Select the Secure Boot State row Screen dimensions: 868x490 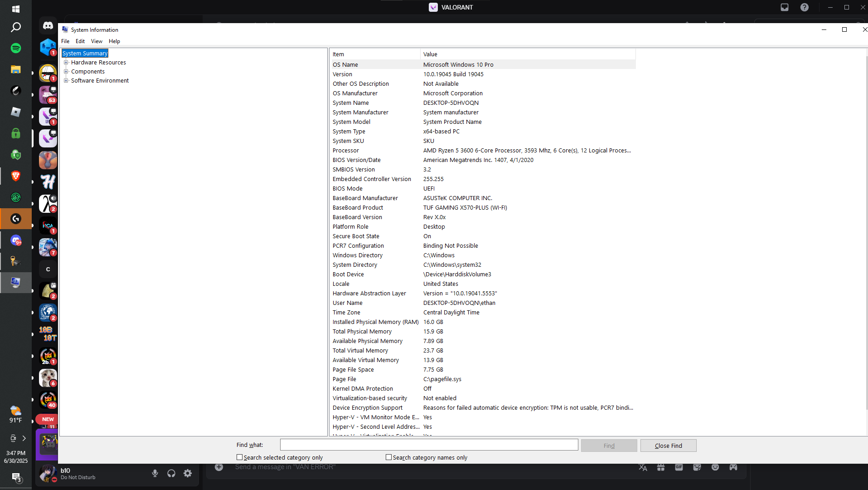click(x=483, y=236)
